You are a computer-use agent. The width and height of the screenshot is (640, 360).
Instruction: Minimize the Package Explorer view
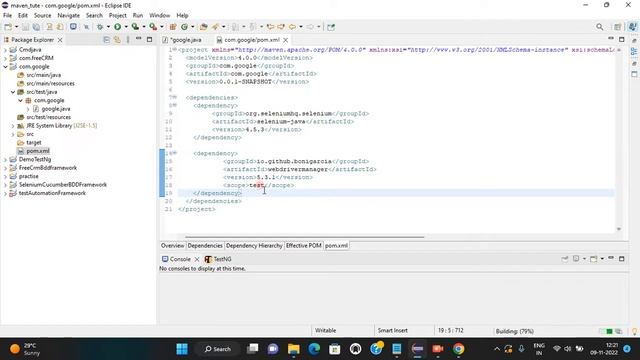[x=139, y=39]
